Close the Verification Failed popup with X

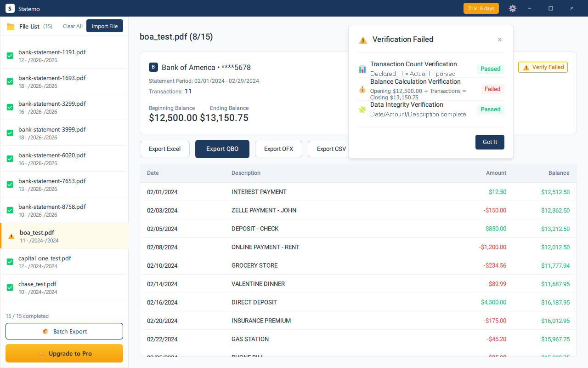point(500,40)
